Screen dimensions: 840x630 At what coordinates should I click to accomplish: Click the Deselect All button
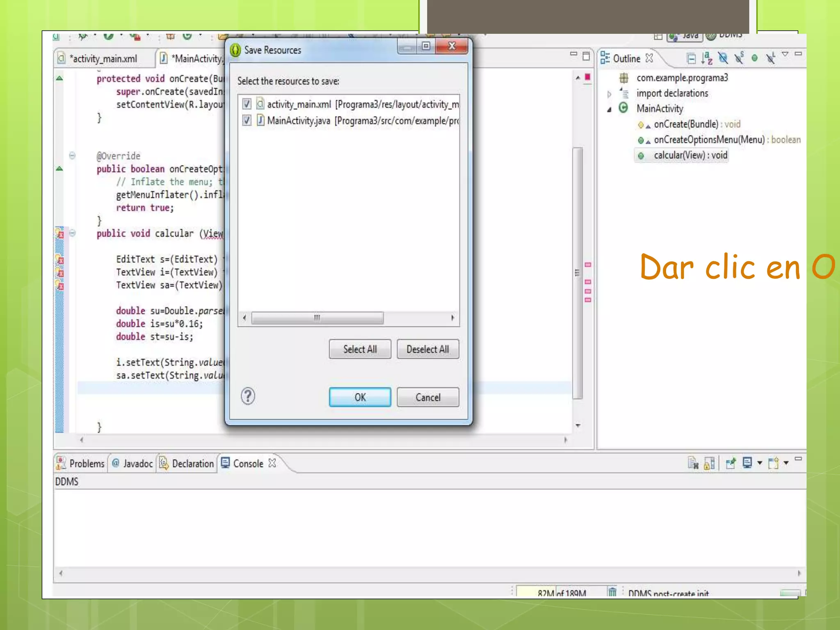pyautogui.click(x=427, y=349)
